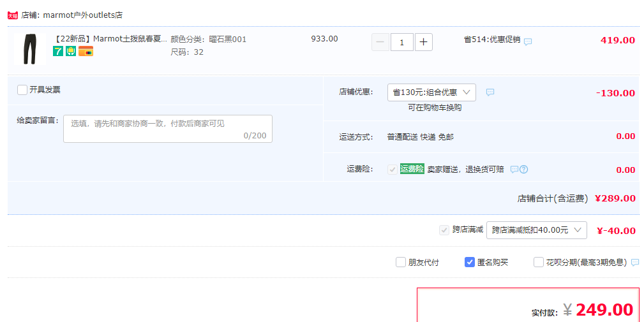Click the comment icon beside the store discount dropdown

tap(490, 92)
